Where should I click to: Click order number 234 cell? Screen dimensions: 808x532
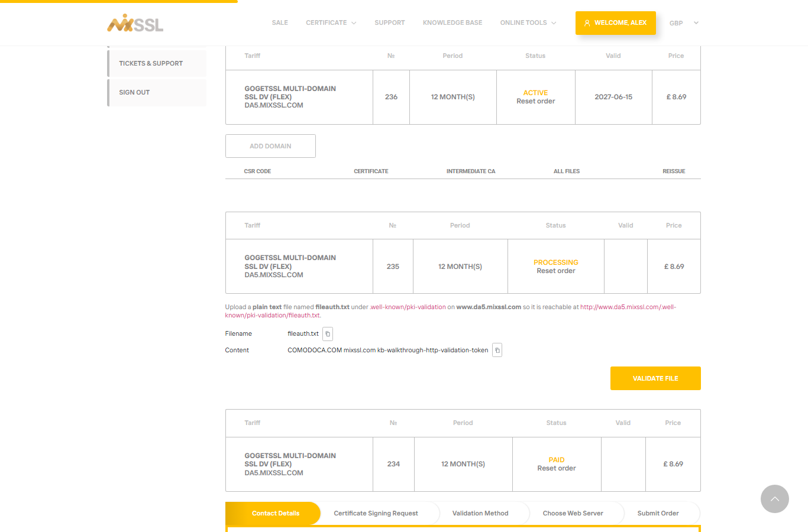(393, 464)
